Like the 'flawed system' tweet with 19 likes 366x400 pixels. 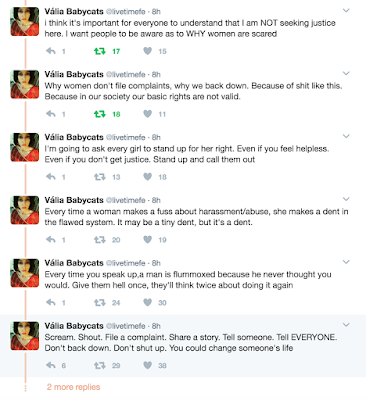[148, 240]
